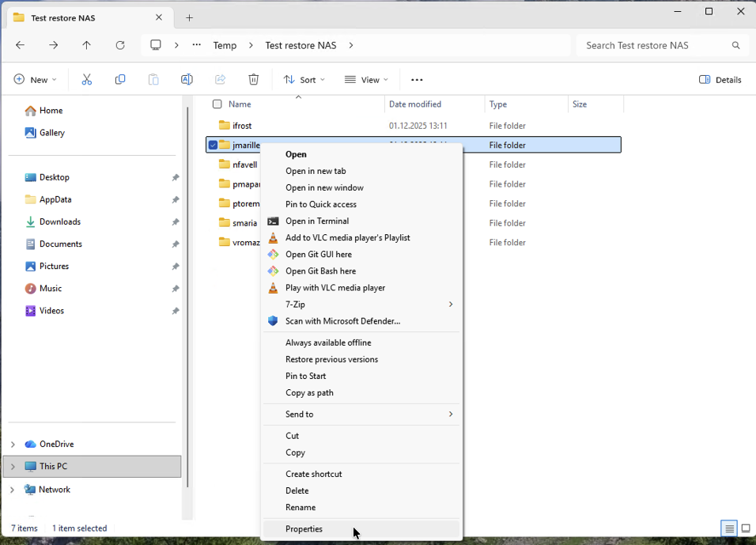
Task: Click the Delete trash icon in toolbar
Action: click(253, 79)
